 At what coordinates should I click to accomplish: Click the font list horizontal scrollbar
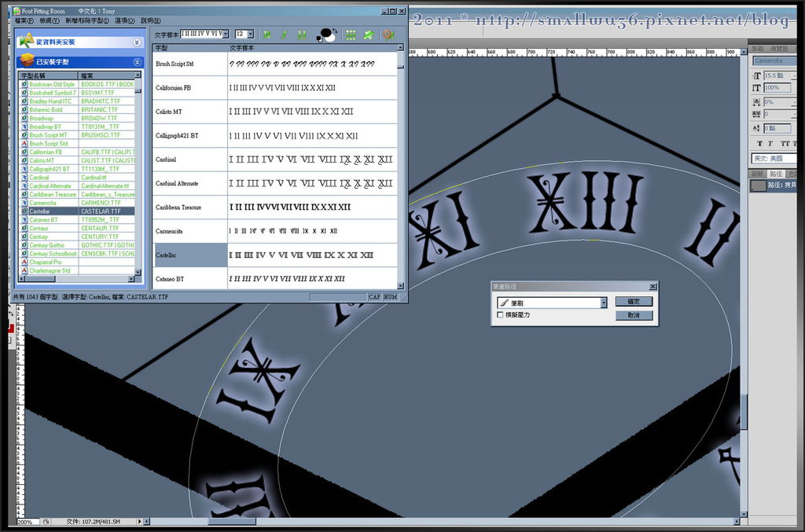77,278
